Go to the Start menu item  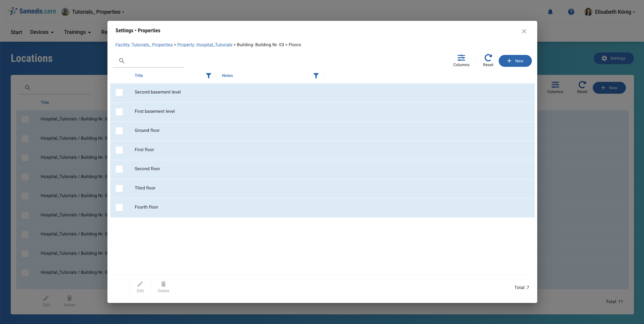(16, 32)
